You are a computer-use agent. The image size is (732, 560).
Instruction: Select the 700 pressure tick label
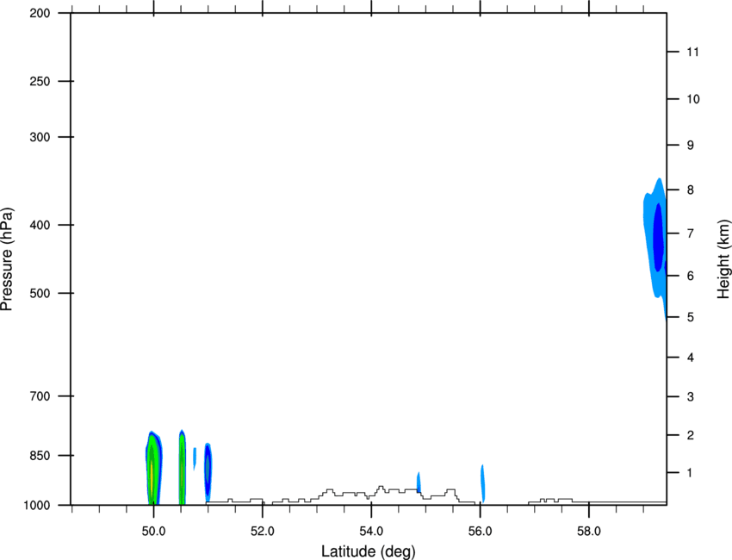pos(40,396)
